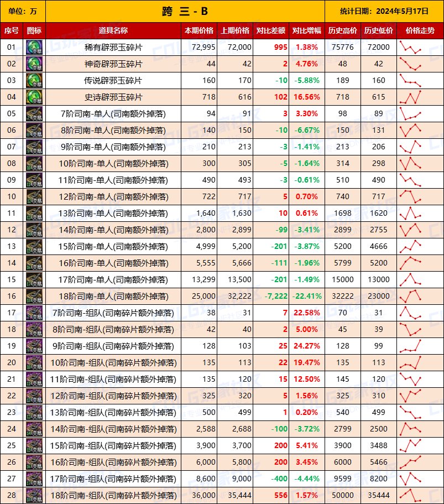This screenshot has width=444, height=504.
Task: Click the historic high value 50000
Action: (x=343, y=495)
